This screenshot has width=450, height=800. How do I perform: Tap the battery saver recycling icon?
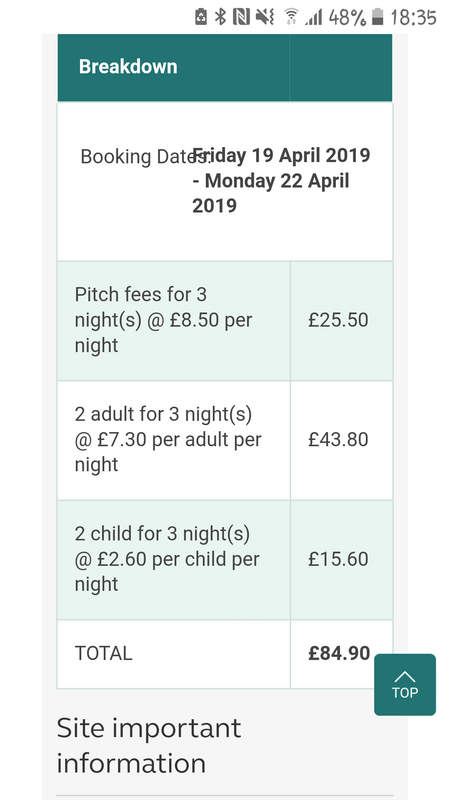coord(201,17)
